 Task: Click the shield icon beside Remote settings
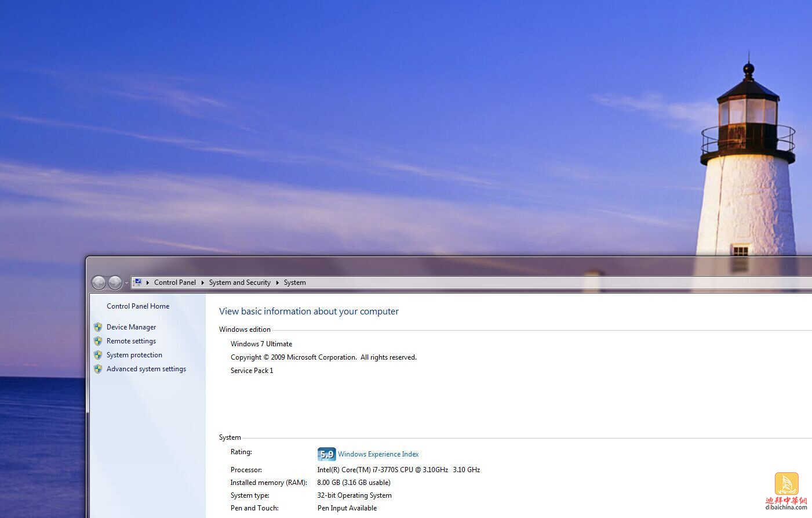[x=98, y=341]
